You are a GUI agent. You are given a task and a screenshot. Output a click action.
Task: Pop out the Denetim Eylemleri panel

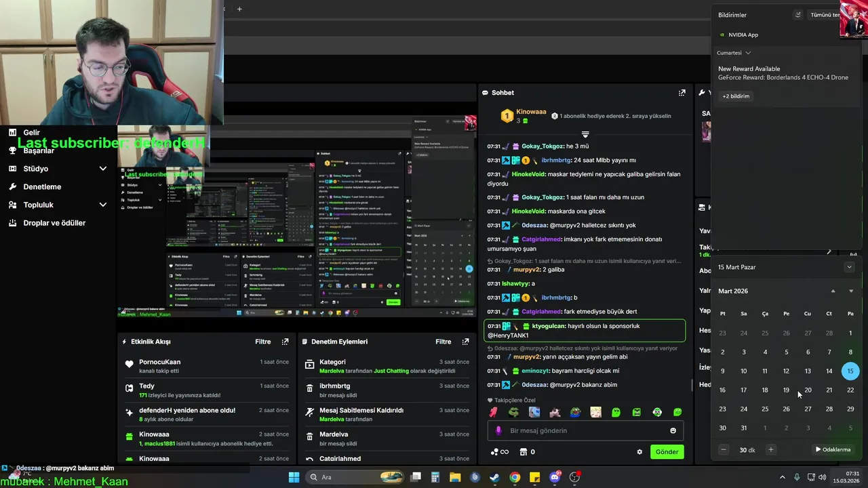pyautogui.click(x=465, y=342)
